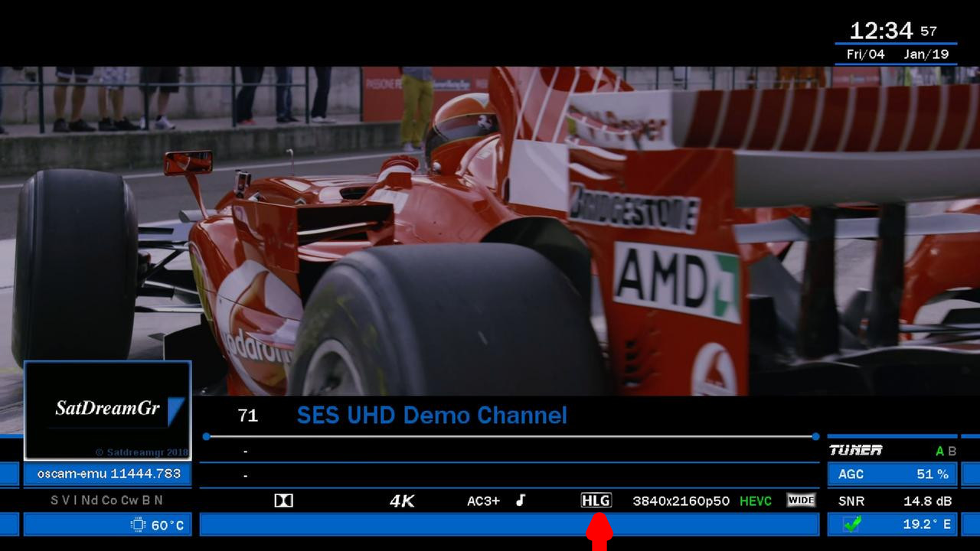
Task: Click the 60°C temperature reading
Action: [168, 525]
